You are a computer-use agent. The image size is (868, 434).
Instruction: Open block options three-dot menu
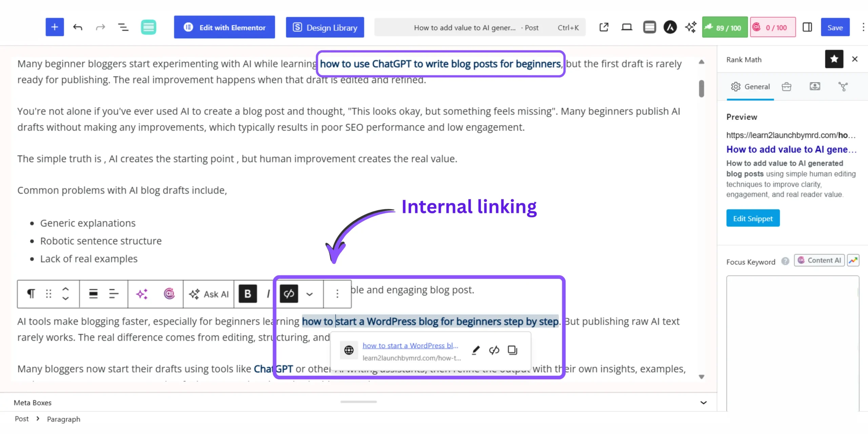point(337,294)
